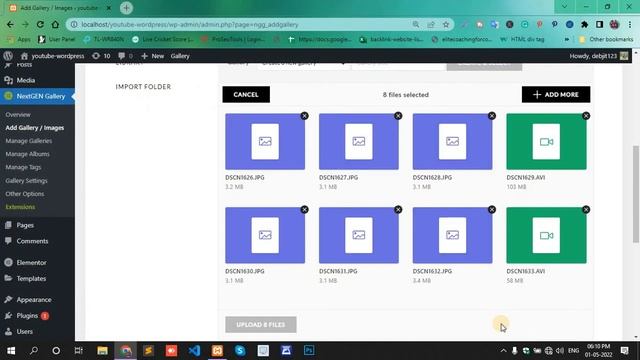The height and width of the screenshot is (360, 640).
Task: Open Photoshop from taskbar
Action: (x=309, y=351)
